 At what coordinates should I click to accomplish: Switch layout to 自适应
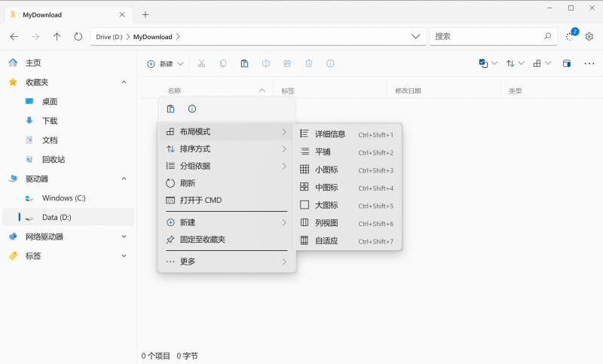tap(347, 240)
